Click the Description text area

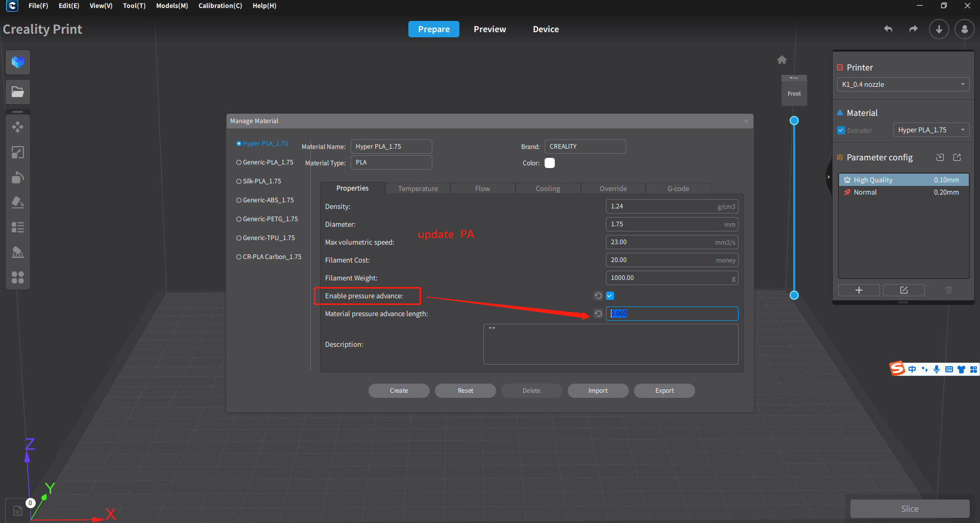(x=610, y=344)
